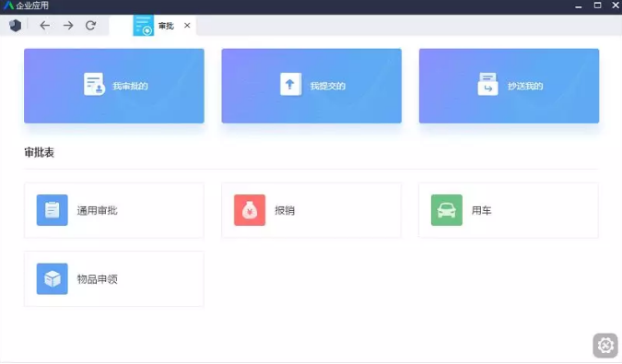Image resolution: width=622 pixels, height=364 pixels.
Task: Select the 报销 form label
Action: pyautogui.click(x=285, y=210)
